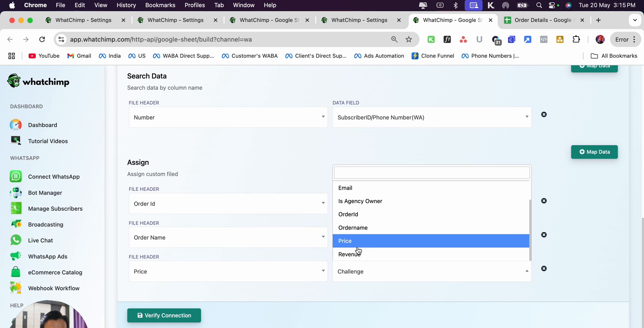
Task: Open Live Chat
Action: pos(31,240)
